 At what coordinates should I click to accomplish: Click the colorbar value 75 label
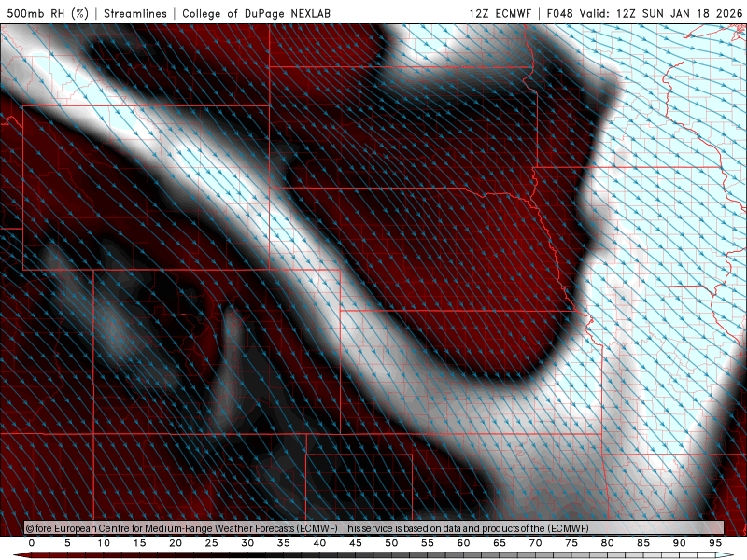(x=571, y=543)
